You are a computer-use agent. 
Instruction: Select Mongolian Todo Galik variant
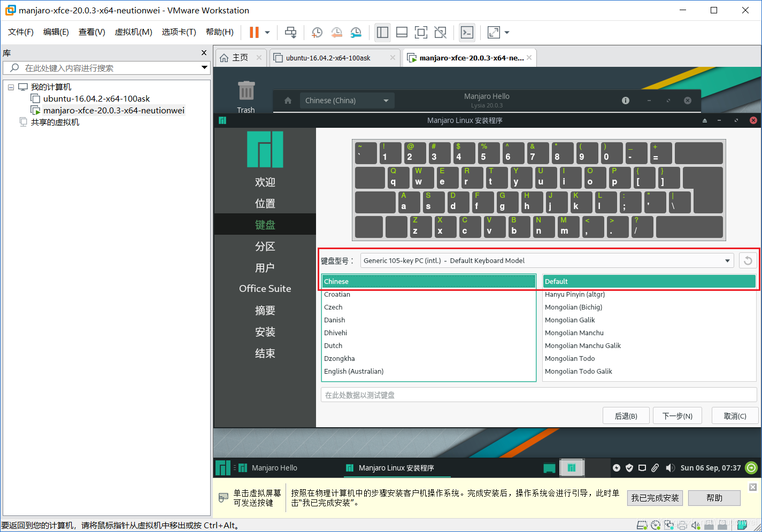click(649, 371)
